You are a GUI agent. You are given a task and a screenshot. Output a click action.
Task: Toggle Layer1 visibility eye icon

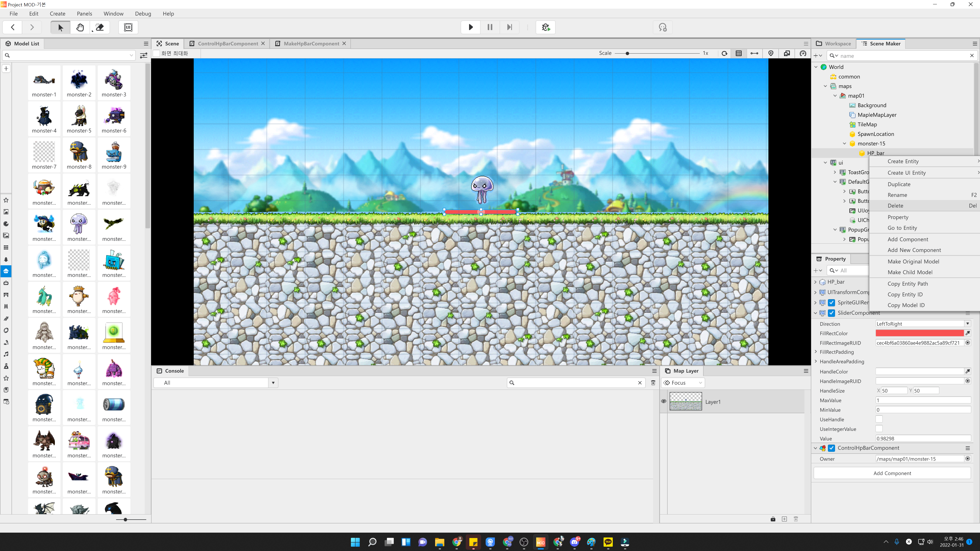point(664,401)
